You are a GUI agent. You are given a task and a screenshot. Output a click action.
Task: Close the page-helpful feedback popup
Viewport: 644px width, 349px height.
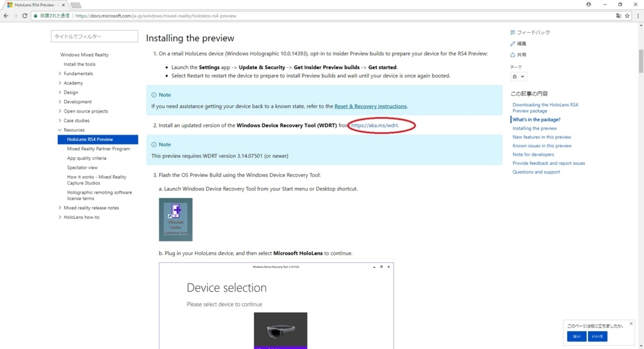coord(631,324)
